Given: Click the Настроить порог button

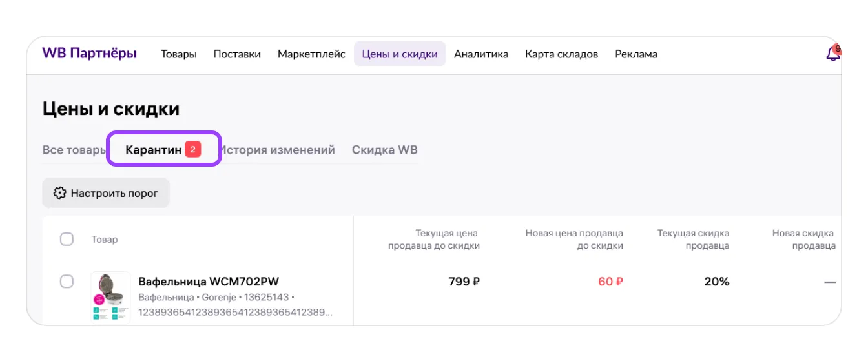Looking at the screenshot, I should coord(106,193).
